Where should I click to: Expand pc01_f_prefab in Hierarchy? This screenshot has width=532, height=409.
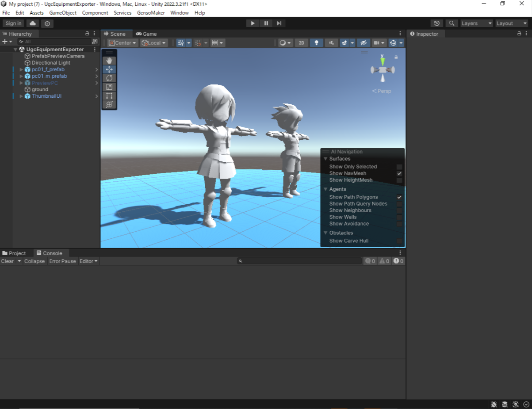[21, 69]
